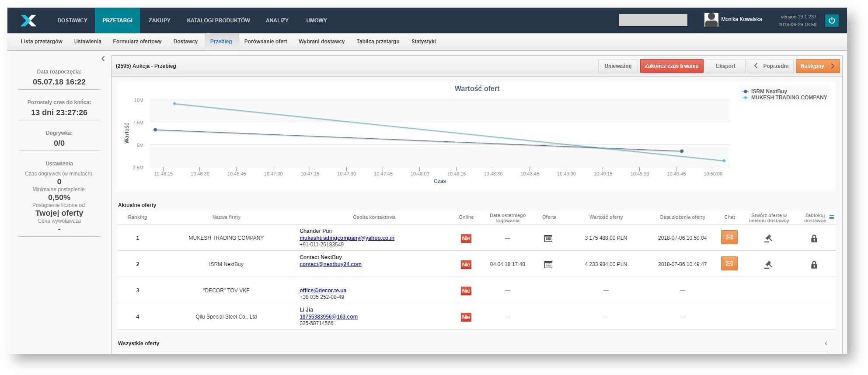Create offer on behalf of ISRM NextBuy
868x375 pixels.
point(768,265)
